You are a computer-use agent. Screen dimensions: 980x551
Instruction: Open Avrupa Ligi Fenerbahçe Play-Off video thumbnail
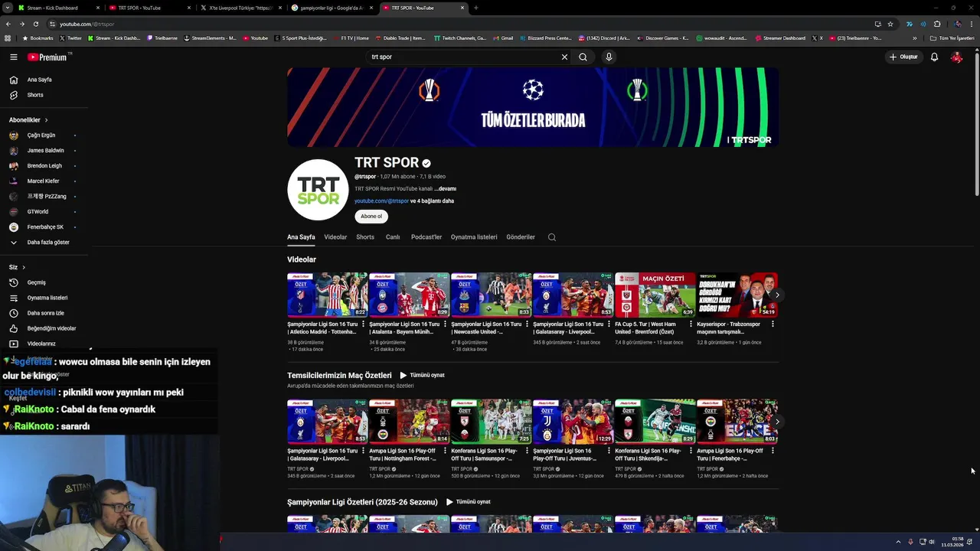(x=737, y=422)
